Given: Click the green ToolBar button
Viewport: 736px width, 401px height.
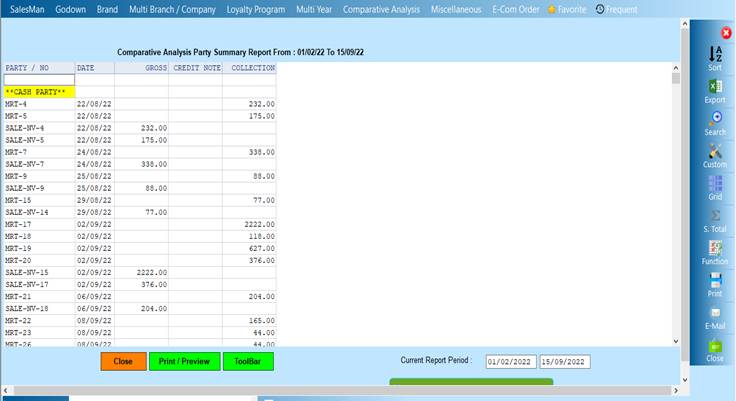Looking at the screenshot, I should point(248,361).
